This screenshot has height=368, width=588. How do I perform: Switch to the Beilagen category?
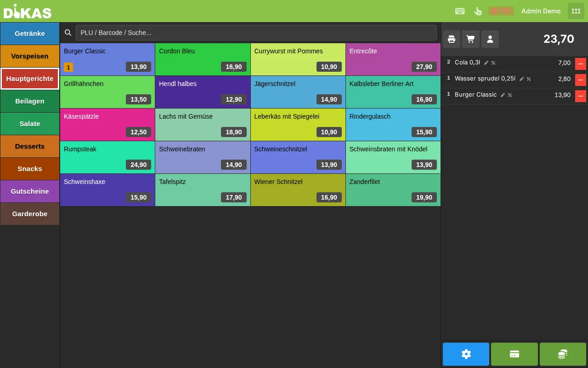pos(30,101)
